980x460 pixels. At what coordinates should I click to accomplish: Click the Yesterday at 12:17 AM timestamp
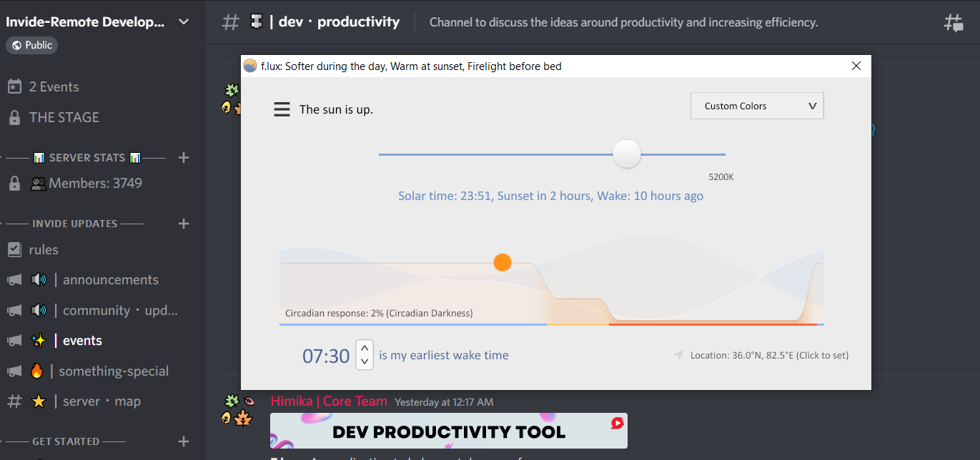444,402
